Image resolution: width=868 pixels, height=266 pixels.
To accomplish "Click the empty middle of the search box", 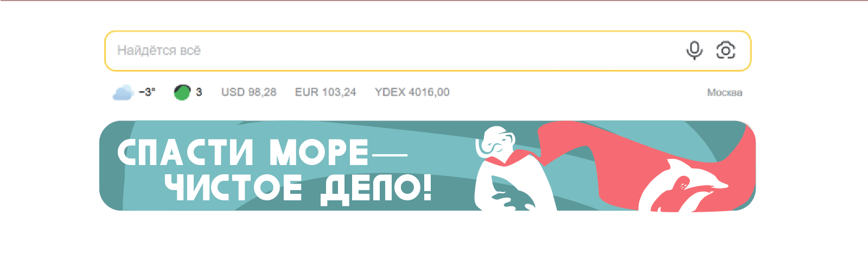I will click(427, 50).
